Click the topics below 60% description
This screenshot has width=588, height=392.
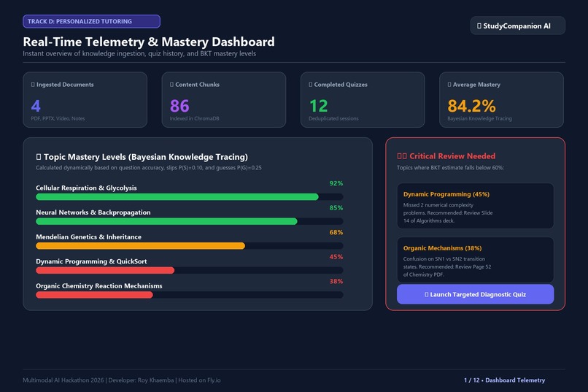(450, 168)
